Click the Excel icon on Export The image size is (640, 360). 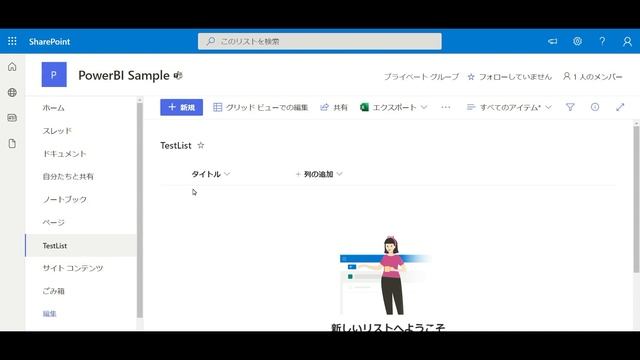[364, 107]
